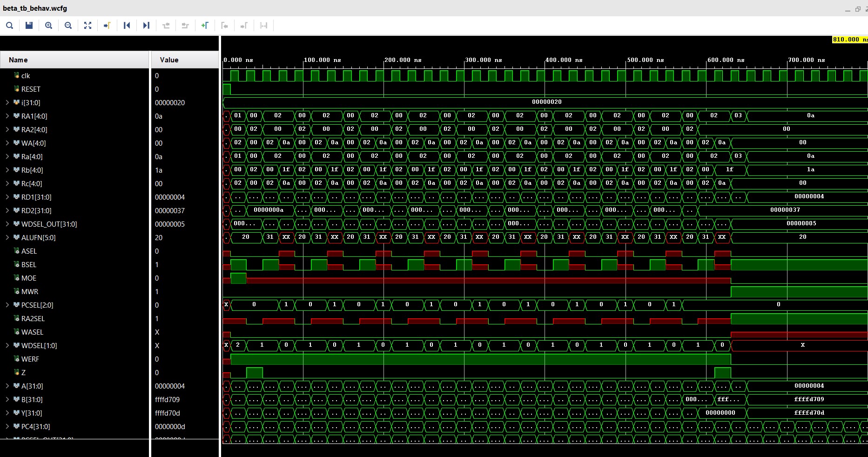This screenshot has height=457, width=868.
Task: Click the Z signal icon
Action: click(17, 372)
